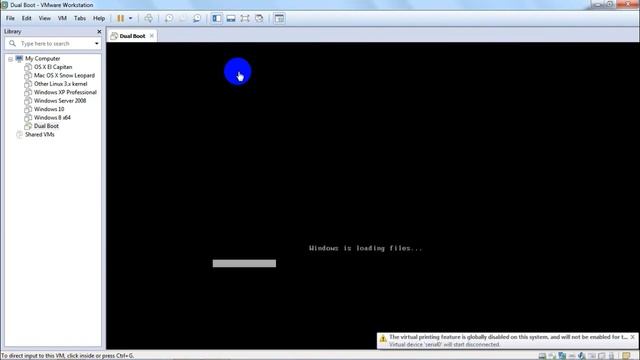The width and height of the screenshot is (640, 360).
Task: Open the View menu
Action: [44, 18]
